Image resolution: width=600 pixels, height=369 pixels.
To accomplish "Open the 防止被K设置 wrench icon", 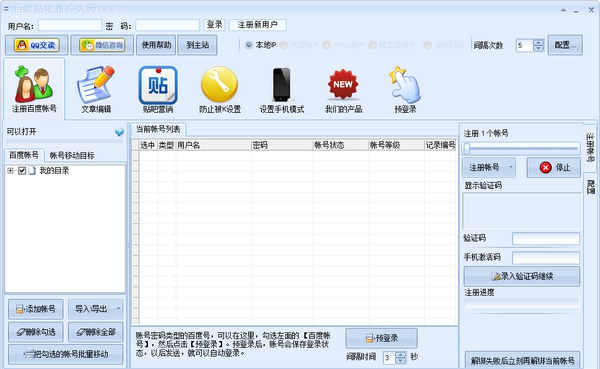I will [x=220, y=89].
